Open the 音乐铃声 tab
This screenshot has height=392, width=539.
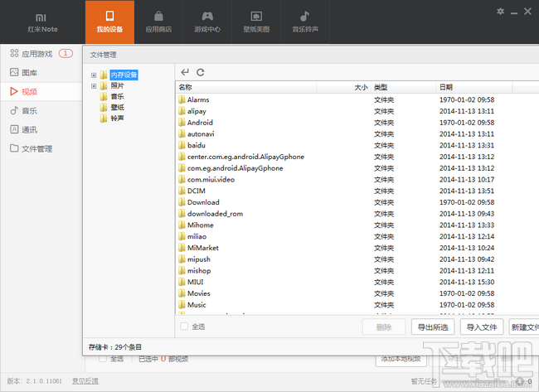[x=305, y=22]
